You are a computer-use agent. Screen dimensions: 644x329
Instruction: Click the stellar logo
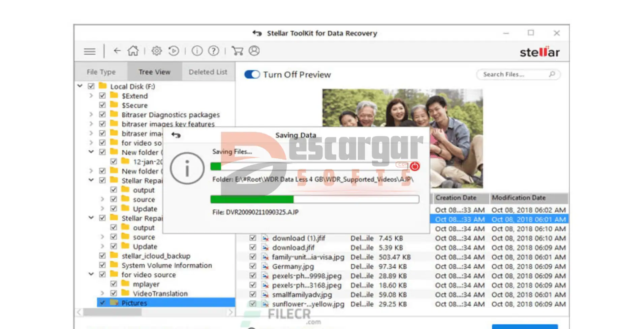pyautogui.click(x=540, y=52)
